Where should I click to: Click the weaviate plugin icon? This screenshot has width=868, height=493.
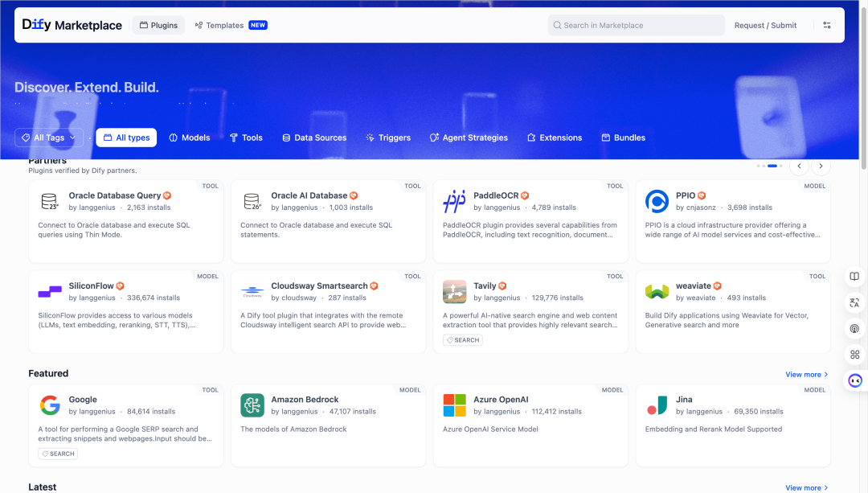(657, 291)
